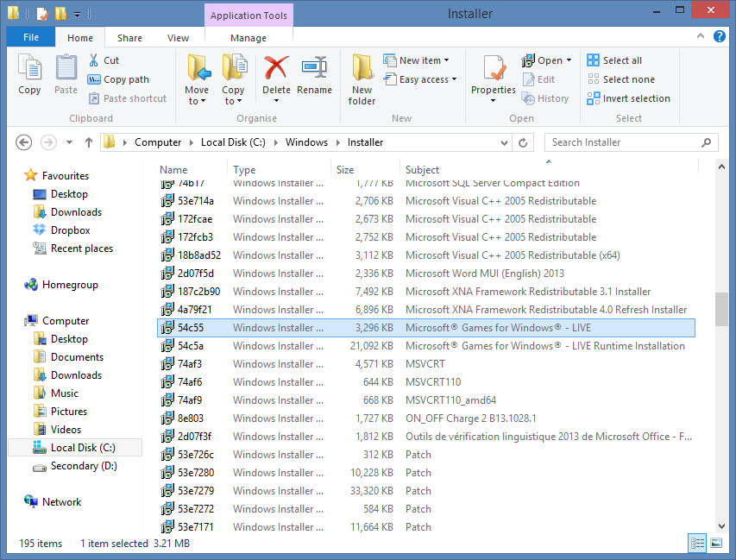Click the Properties icon in quick access toolbar
This screenshot has width=736, height=560.
coord(42,13)
